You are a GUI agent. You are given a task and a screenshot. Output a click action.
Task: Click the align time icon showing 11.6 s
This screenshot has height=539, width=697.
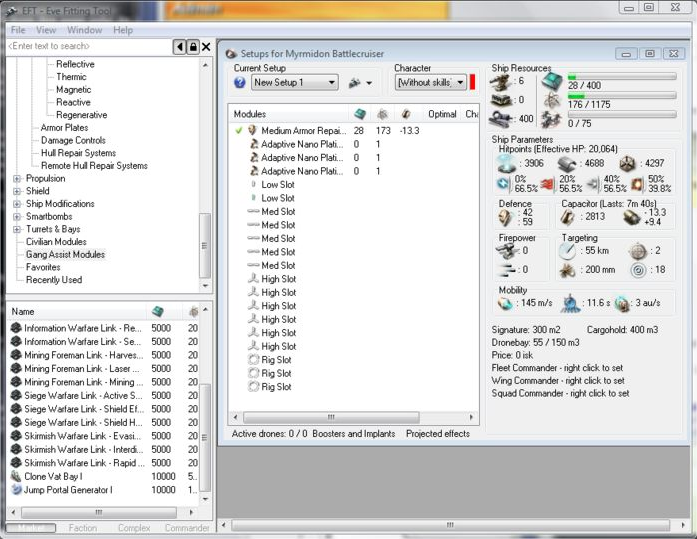click(570, 303)
